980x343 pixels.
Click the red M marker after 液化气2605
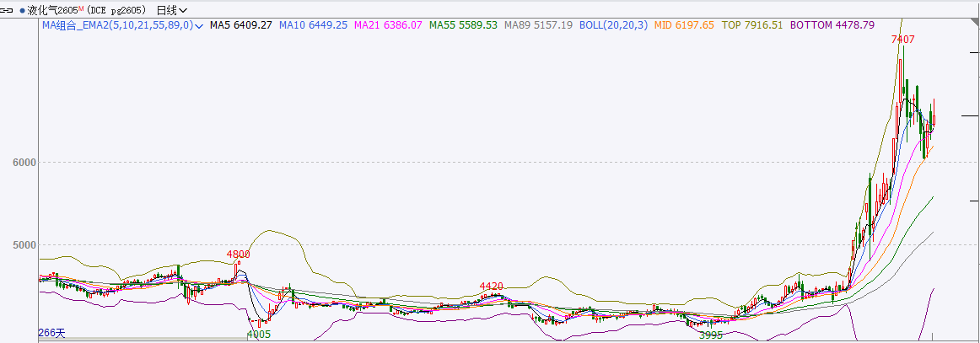(x=81, y=8)
